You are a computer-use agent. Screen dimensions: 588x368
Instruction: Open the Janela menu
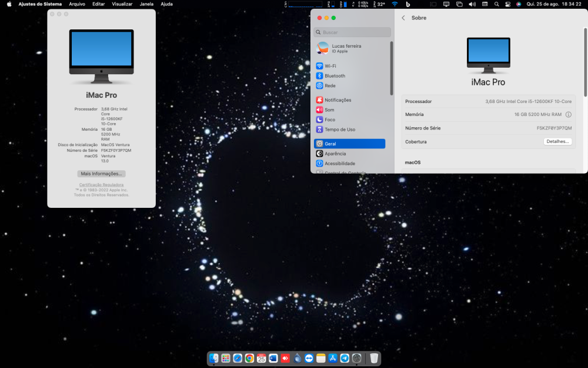click(x=146, y=4)
